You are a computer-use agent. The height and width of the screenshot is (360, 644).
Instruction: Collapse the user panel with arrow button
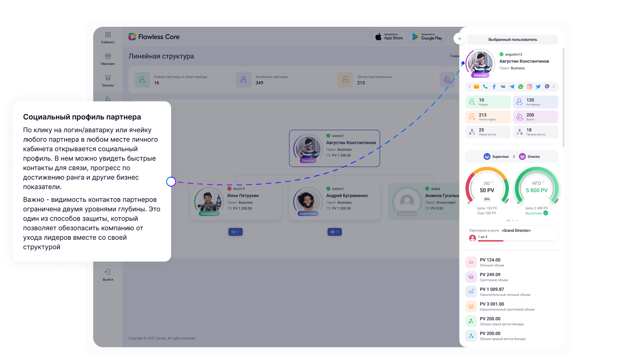click(x=459, y=39)
